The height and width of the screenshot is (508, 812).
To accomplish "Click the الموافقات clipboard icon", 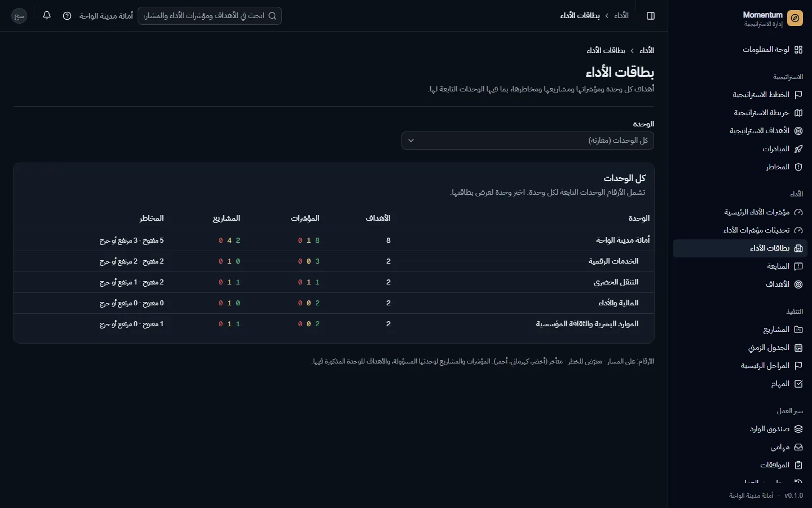I will [798, 465].
